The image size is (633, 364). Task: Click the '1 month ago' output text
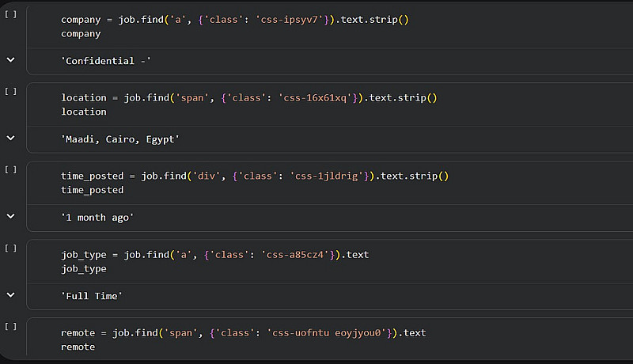[97, 218]
